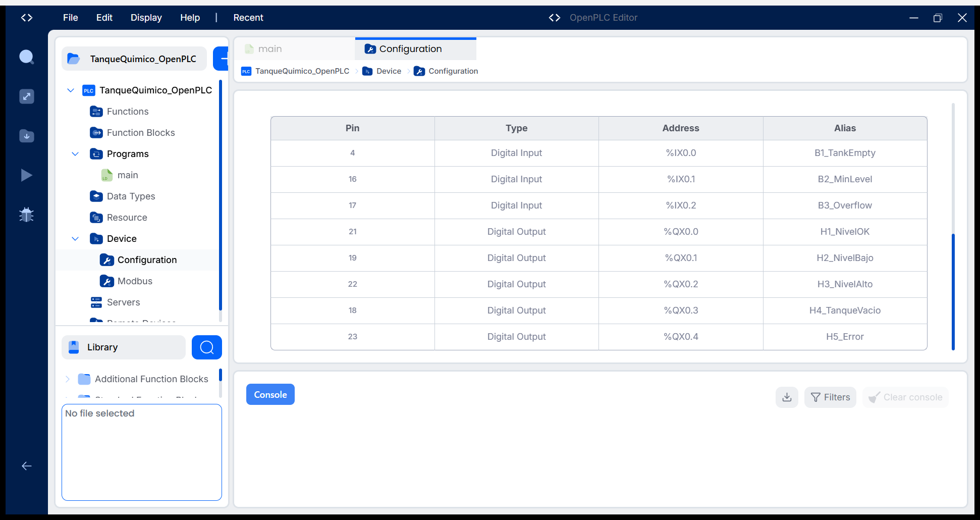The width and height of the screenshot is (980, 520).
Task: Collapse the TanqueQuimico_OpenPLC project root
Action: [x=71, y=90]
